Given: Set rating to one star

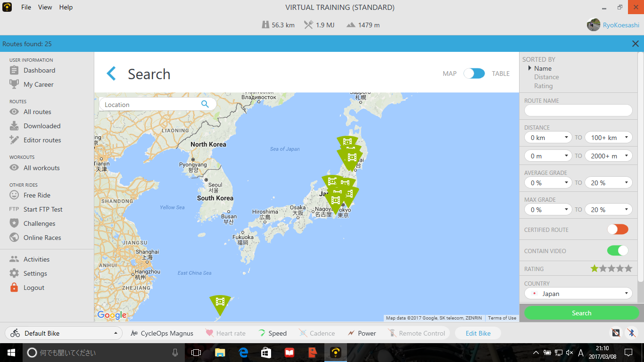Looking at the screenshot, I should (x=594, y=269).
